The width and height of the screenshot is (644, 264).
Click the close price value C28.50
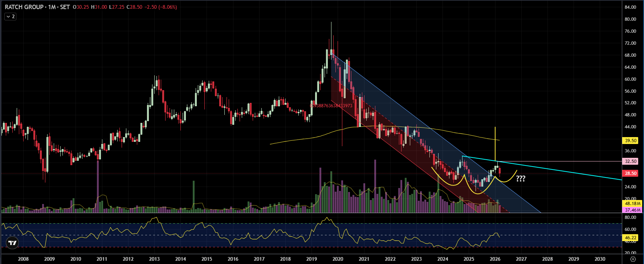pyautogui.click(x=134, y=7)
